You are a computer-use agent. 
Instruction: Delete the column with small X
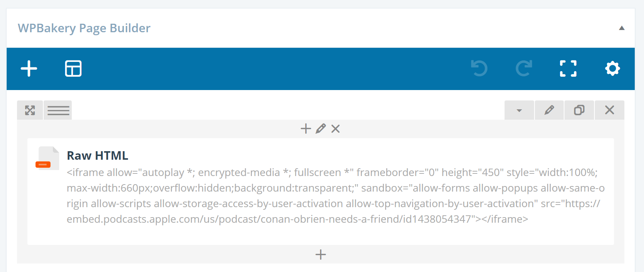click(x=336, y=129)
